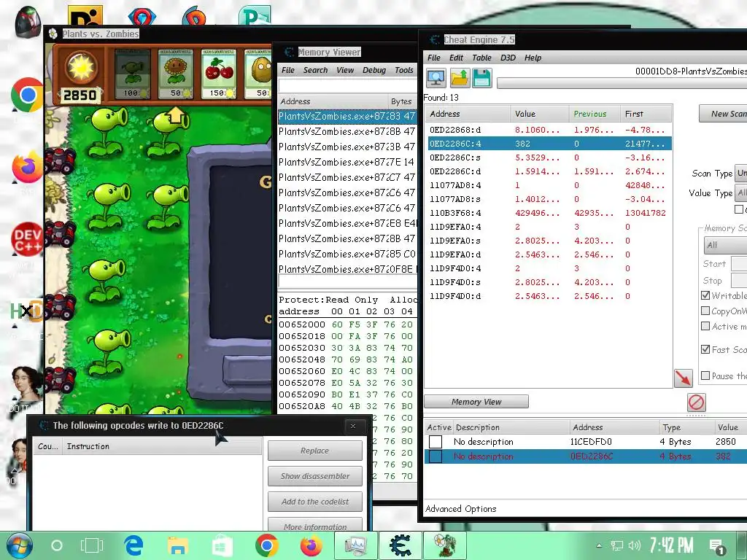Image resolution: width=747 pixels, height=560 pixels.
Task: Open the notification center icon
Action: (x=716, y=547)
